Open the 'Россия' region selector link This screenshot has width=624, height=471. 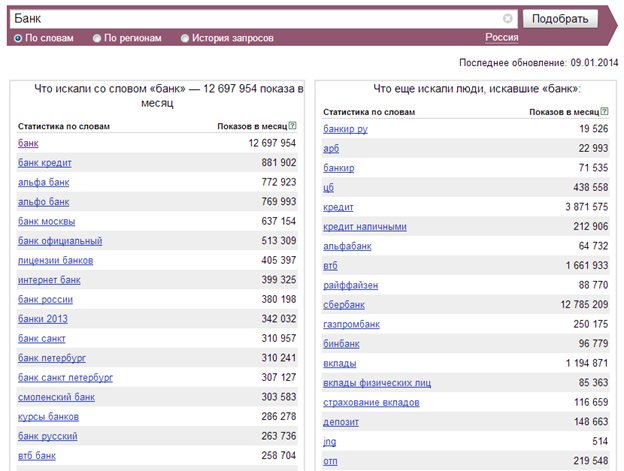click(x=501, y=37)
